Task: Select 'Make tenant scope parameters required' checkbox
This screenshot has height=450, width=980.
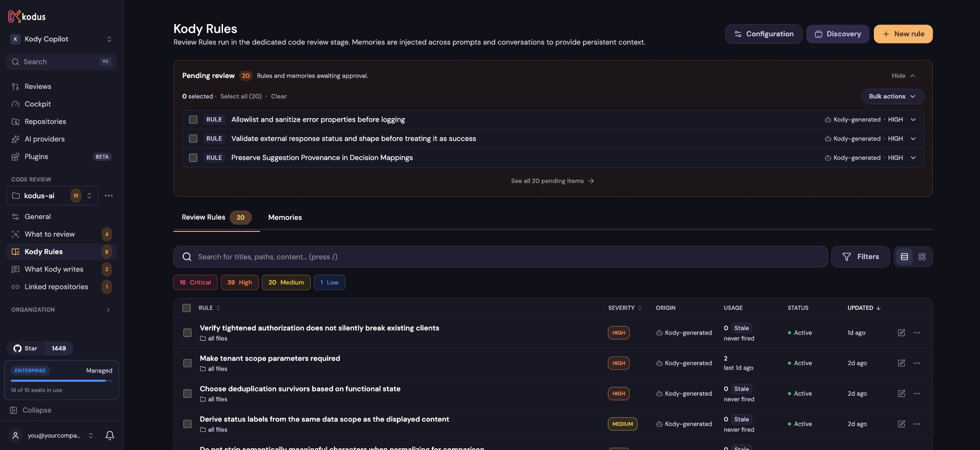Action: tap(187, 363)
